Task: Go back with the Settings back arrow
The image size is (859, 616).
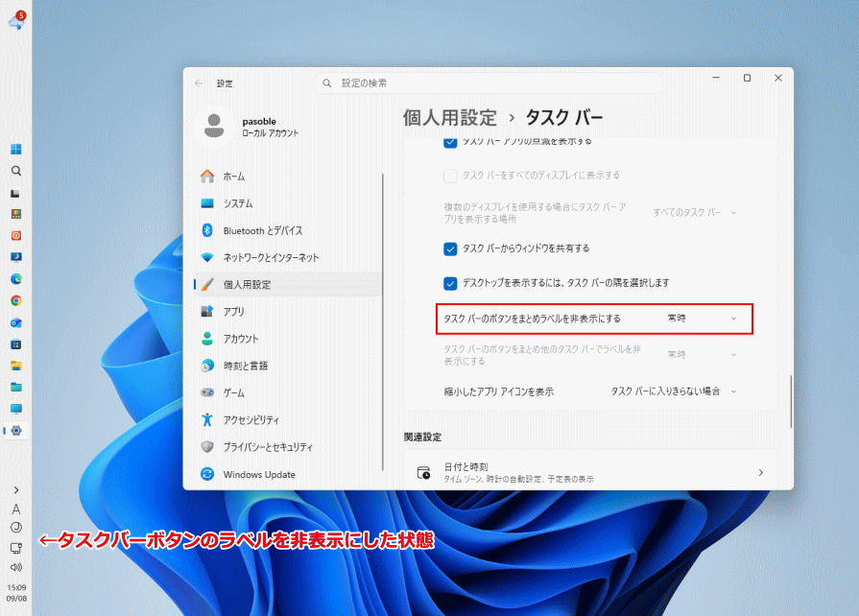Action: tap(199, 83)
